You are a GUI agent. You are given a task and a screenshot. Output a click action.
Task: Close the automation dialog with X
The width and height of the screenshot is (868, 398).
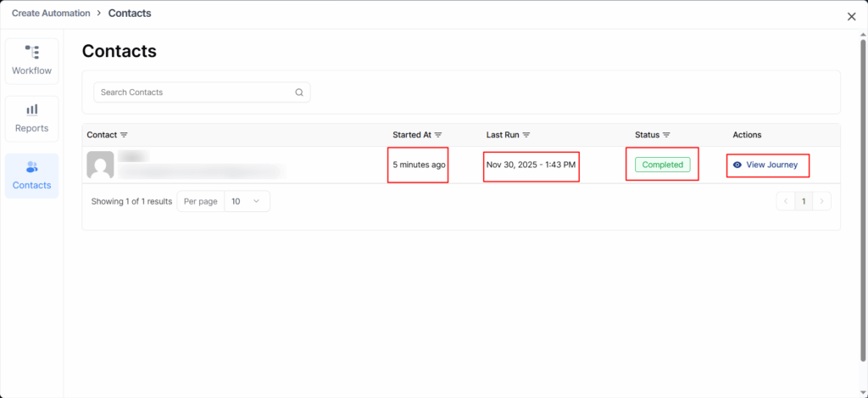click(851, 16)
